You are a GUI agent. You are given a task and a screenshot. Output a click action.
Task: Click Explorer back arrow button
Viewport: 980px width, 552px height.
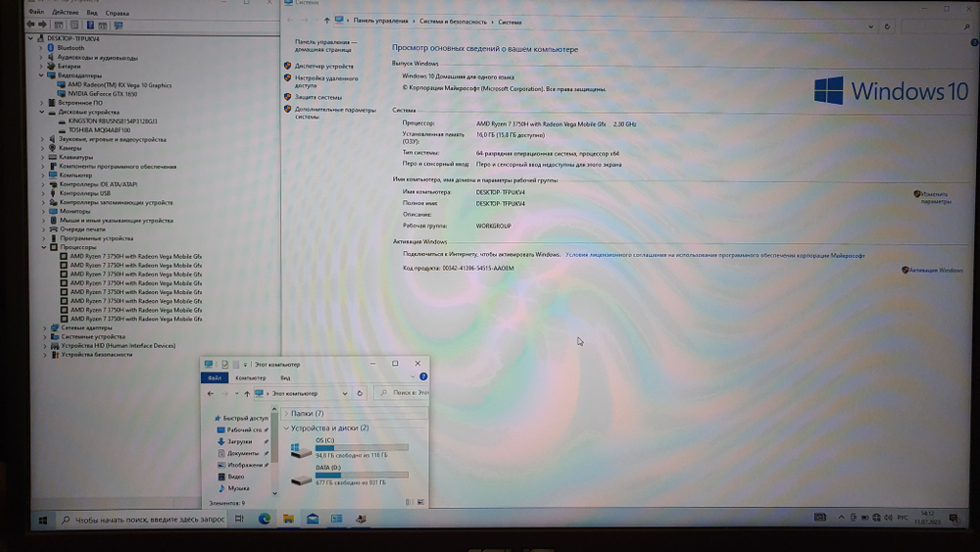(211, 393)
